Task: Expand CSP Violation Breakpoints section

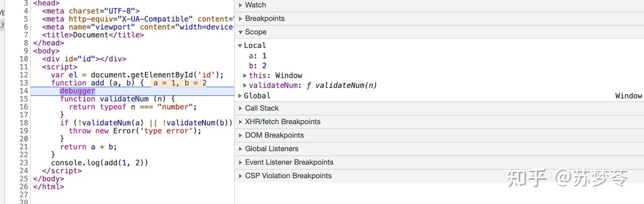Action: (x=288, y=176)
